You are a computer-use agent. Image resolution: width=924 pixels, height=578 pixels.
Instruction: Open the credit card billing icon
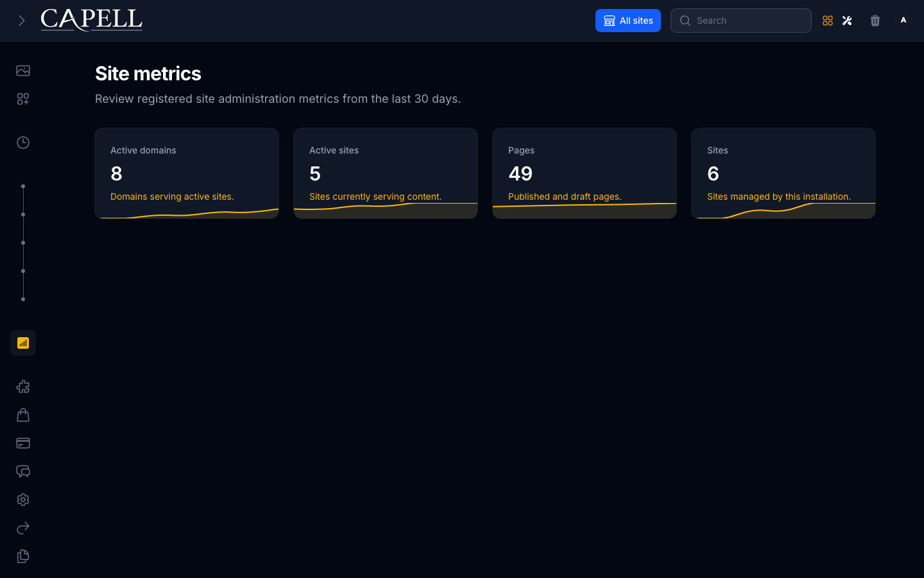[23, 443]
